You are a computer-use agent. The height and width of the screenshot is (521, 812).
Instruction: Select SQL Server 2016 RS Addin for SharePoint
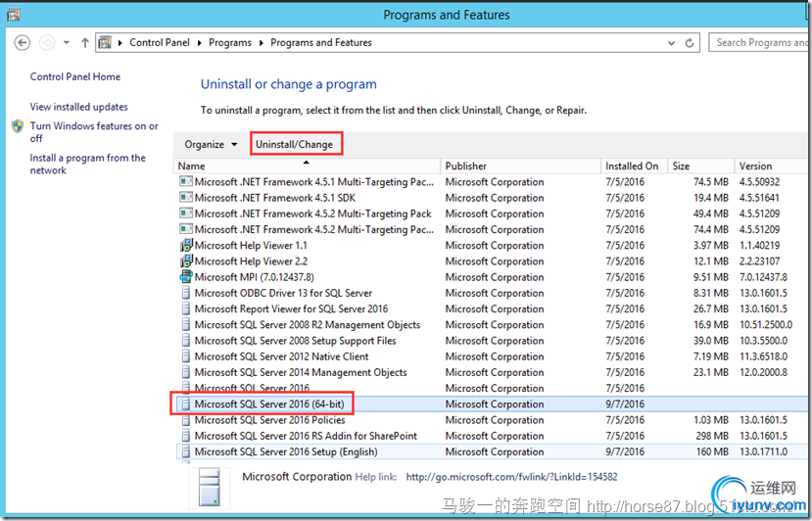491,436
